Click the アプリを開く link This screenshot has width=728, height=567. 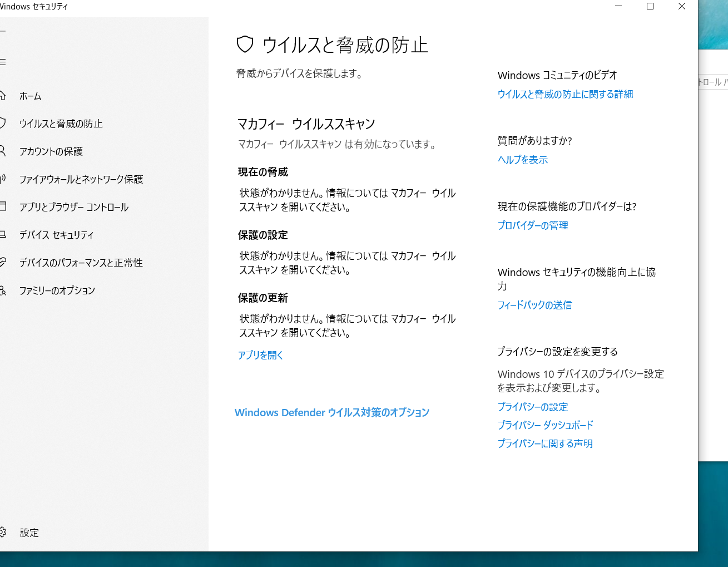point(261,355)
